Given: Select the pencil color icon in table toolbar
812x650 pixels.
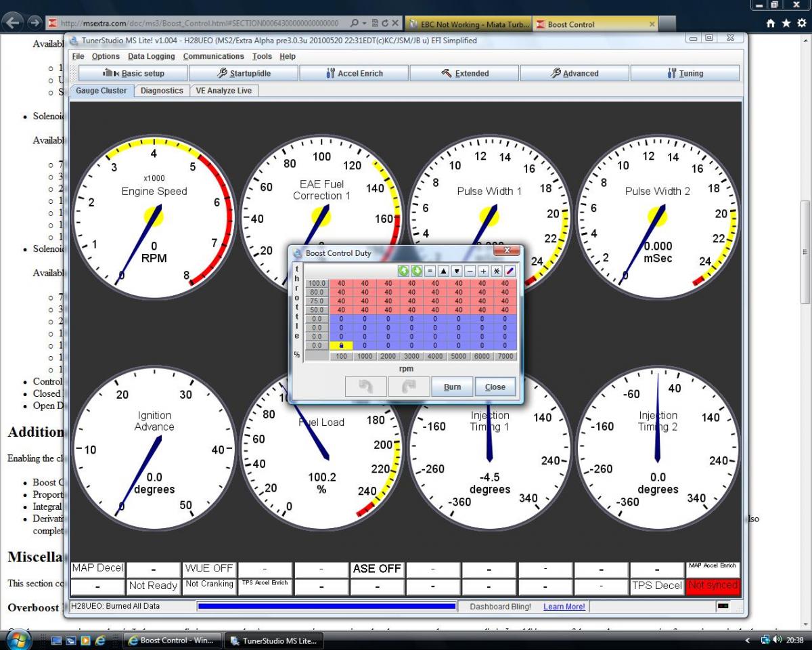Looking at the screenshot, I should (510, 271).
